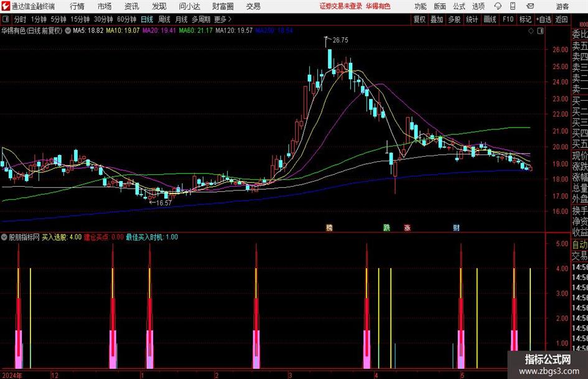This screenshot has width=588, height=379.
Task: Click the 返回 back button
Action: tap(561, 19)
